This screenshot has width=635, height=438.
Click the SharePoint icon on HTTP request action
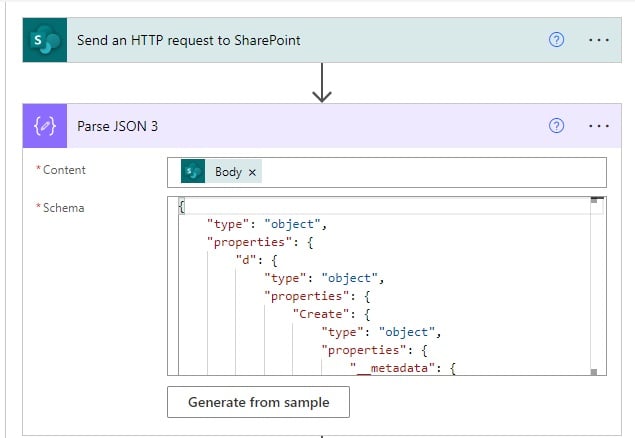point(45,40)
